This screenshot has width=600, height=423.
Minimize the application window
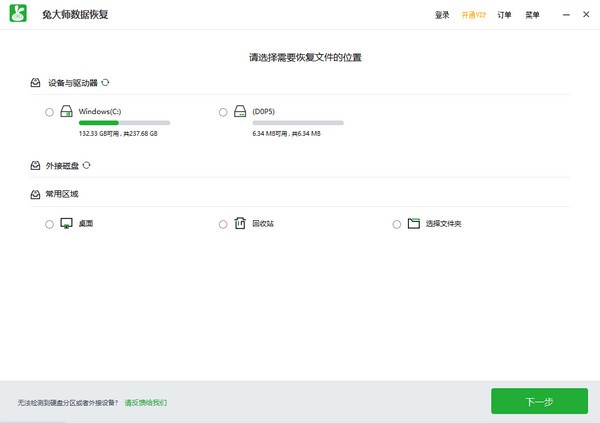pyautogui.click(x=566, y=15)
